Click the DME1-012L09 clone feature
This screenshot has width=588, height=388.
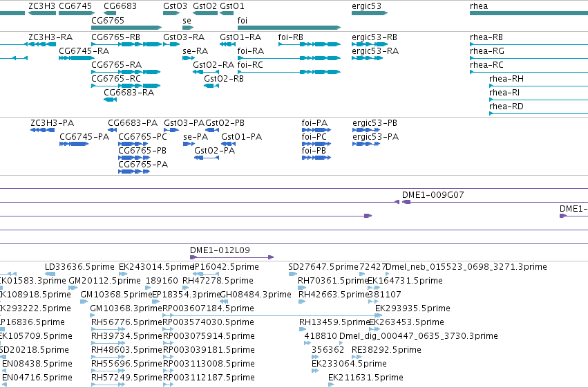coord(231,257)
